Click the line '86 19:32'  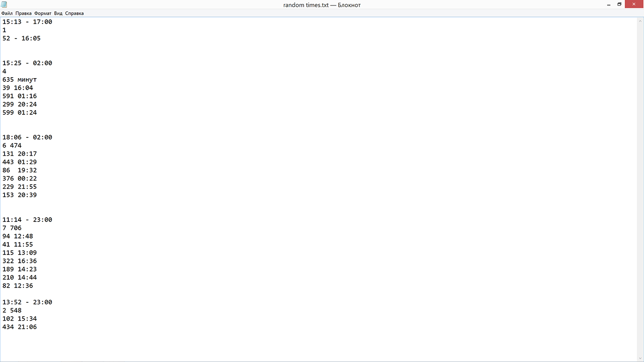[19, 170]
